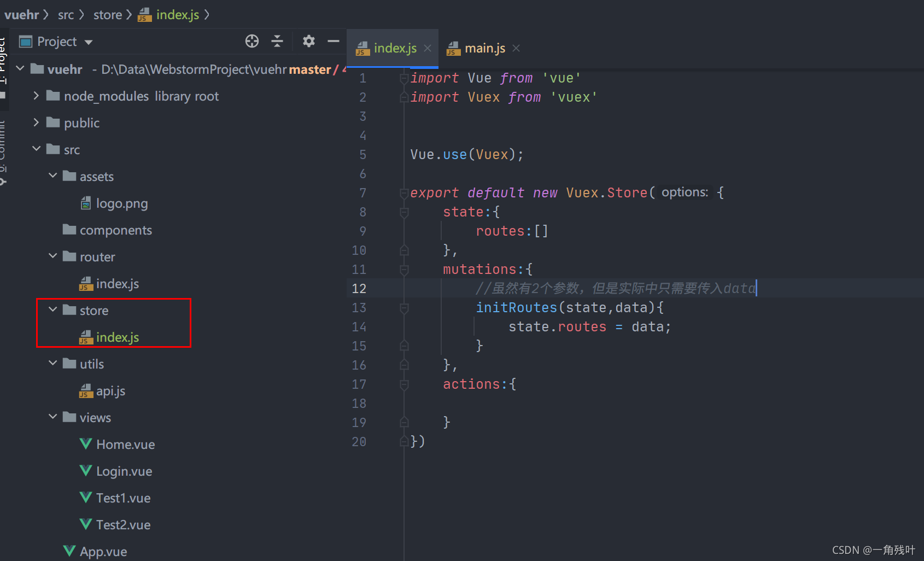
Task: Click the node_modules folder icon
Action: coord(53,96)
